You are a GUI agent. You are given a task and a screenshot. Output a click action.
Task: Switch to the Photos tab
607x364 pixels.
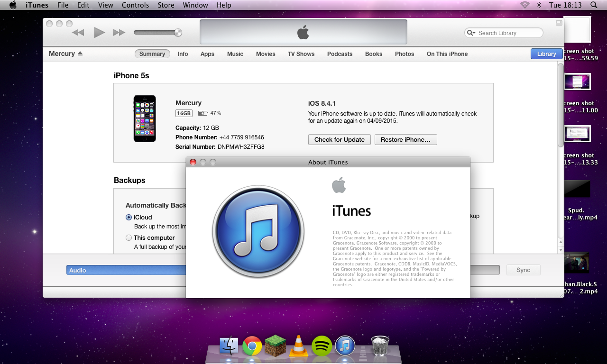[x=405, y=54]
